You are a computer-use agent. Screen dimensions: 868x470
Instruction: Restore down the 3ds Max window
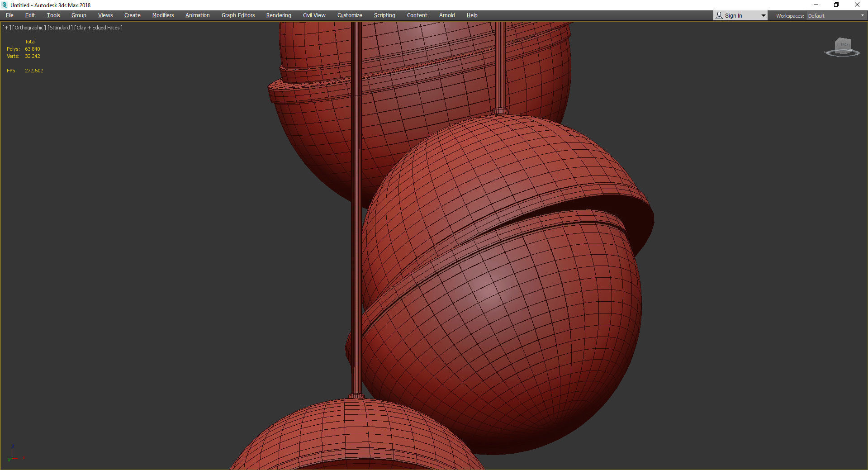pyautogui.click(x=836, y=5)
